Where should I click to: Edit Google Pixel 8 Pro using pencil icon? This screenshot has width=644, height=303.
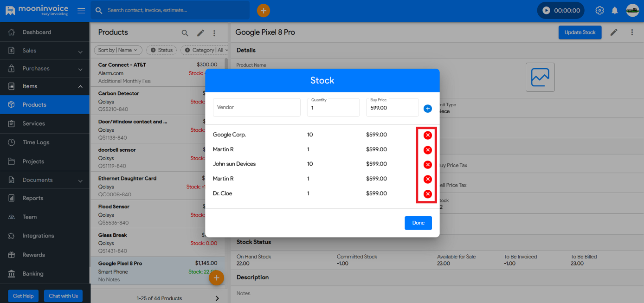pos(614,32)
